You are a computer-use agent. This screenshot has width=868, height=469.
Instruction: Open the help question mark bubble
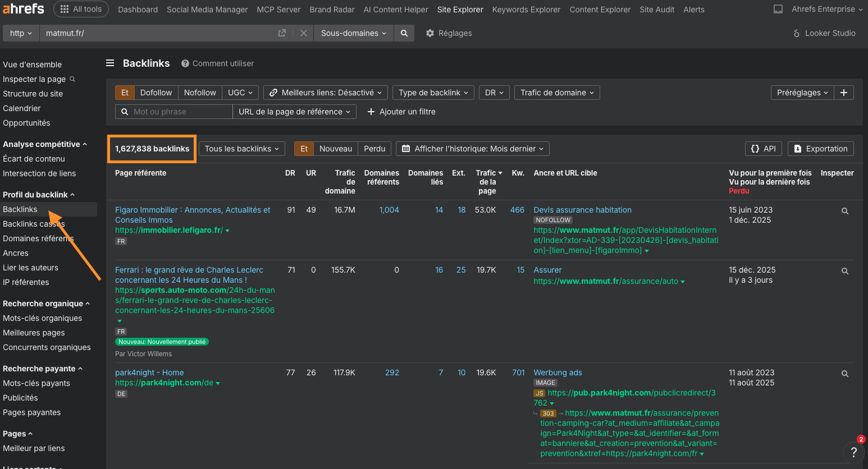coord(853,452)
